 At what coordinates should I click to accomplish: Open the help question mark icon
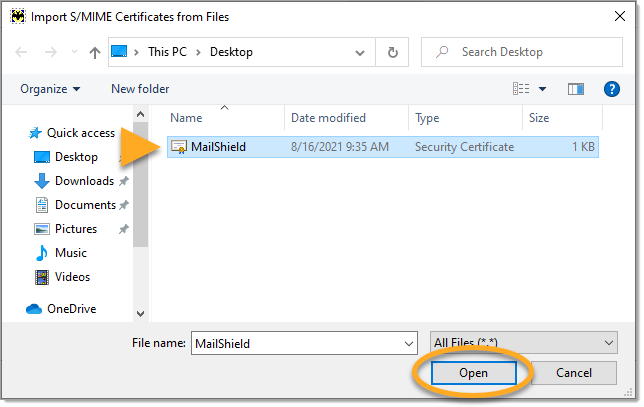(x=612, y=89)
